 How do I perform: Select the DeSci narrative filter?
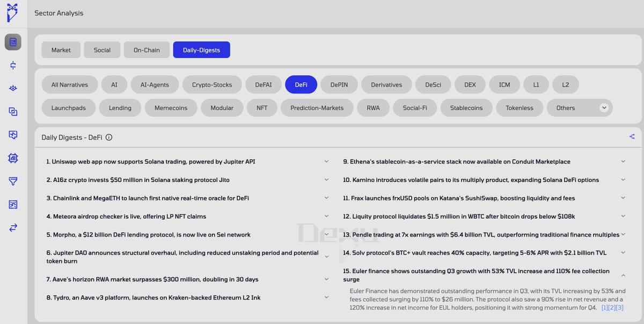433,85
